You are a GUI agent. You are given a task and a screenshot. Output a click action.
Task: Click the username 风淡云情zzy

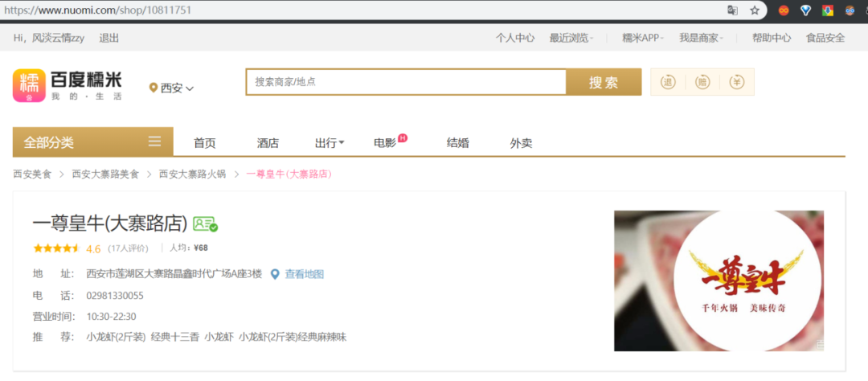[58, 39]
